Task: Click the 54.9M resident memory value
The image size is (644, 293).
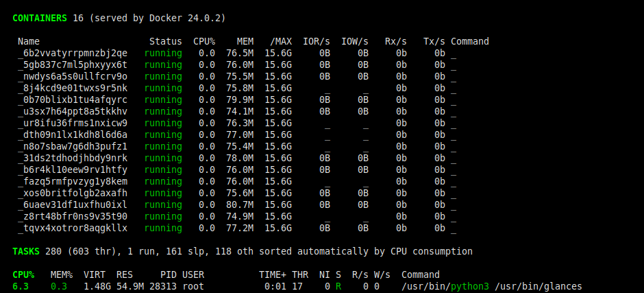Action: [130, 286]
